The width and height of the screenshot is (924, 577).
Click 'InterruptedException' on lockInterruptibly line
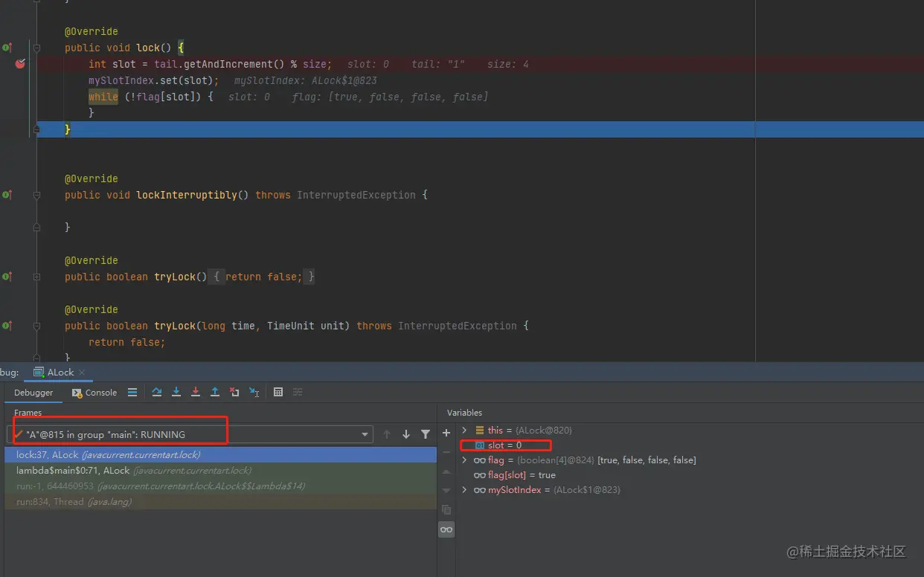point(356,195)
